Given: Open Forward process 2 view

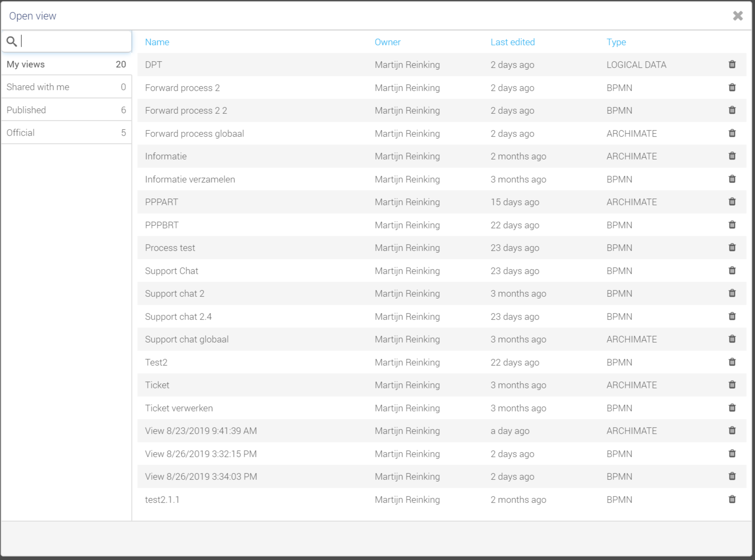Looking at the screenshot, I should (x=182, y=88).
